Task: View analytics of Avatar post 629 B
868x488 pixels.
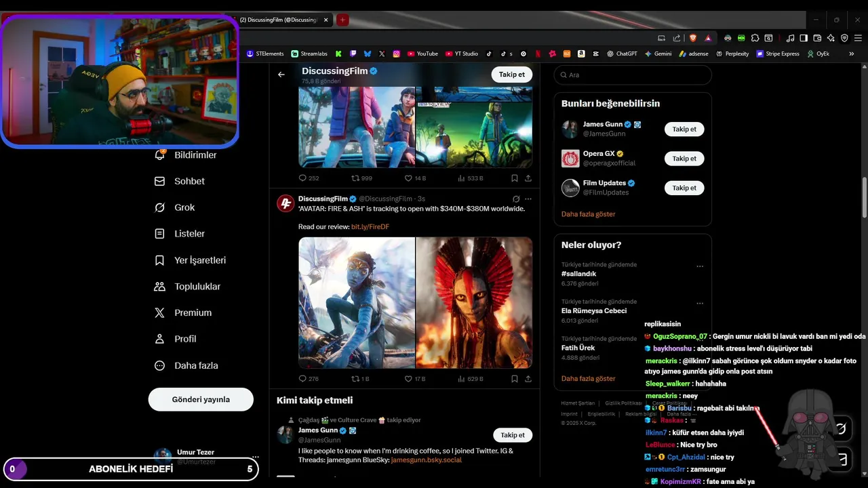Action: (x=471, y=379)
